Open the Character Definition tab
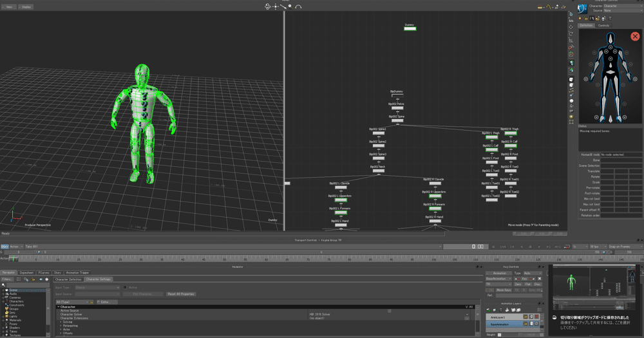Image resolution: width=644 pixels, height=338 pixels. (x=68, y=279)
